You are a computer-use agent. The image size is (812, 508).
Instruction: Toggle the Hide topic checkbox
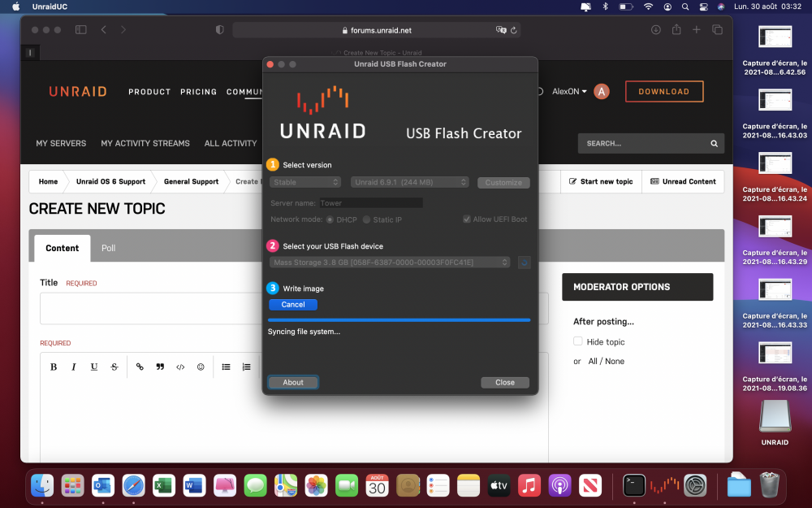(578, 341)
